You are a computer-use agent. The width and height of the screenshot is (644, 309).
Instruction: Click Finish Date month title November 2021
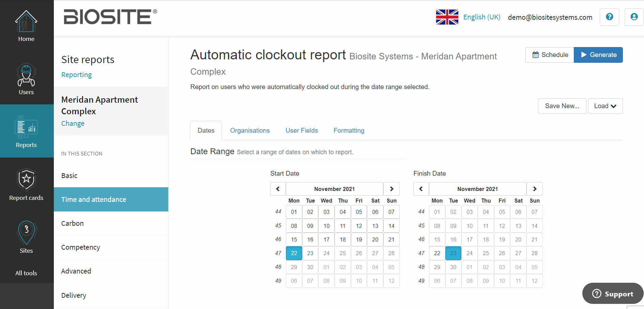478,189
